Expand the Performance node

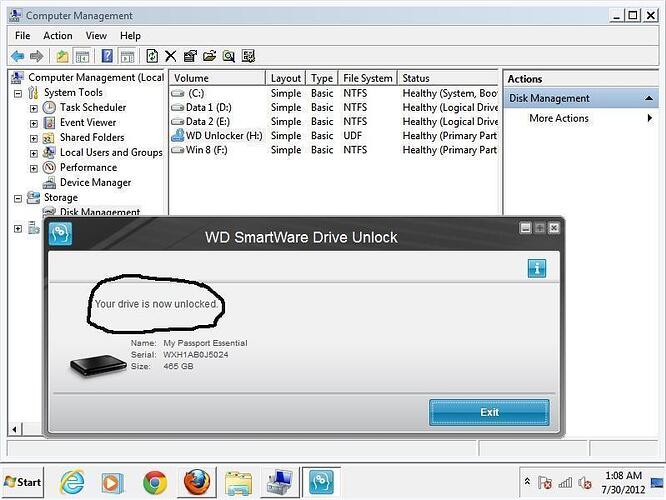coord(34,169)
